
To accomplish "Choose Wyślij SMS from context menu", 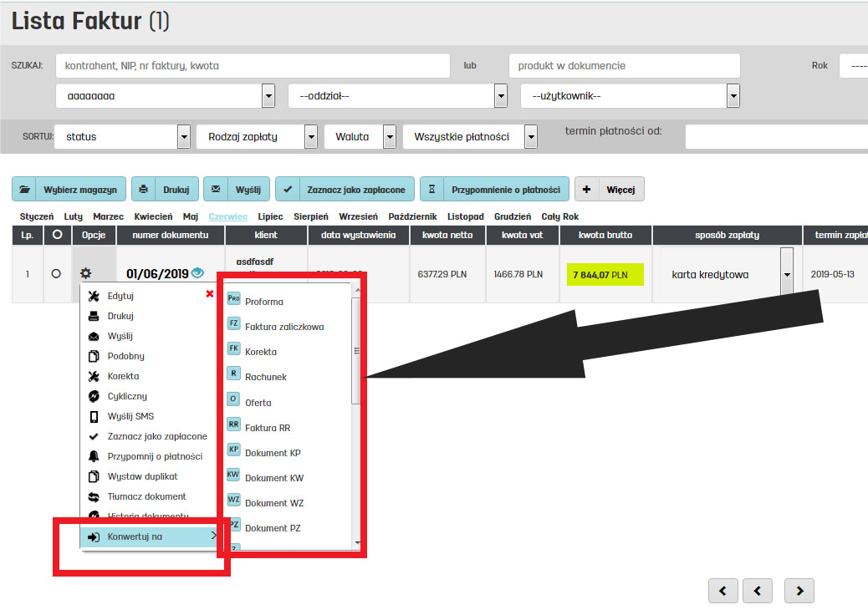I will pos(130,416).
